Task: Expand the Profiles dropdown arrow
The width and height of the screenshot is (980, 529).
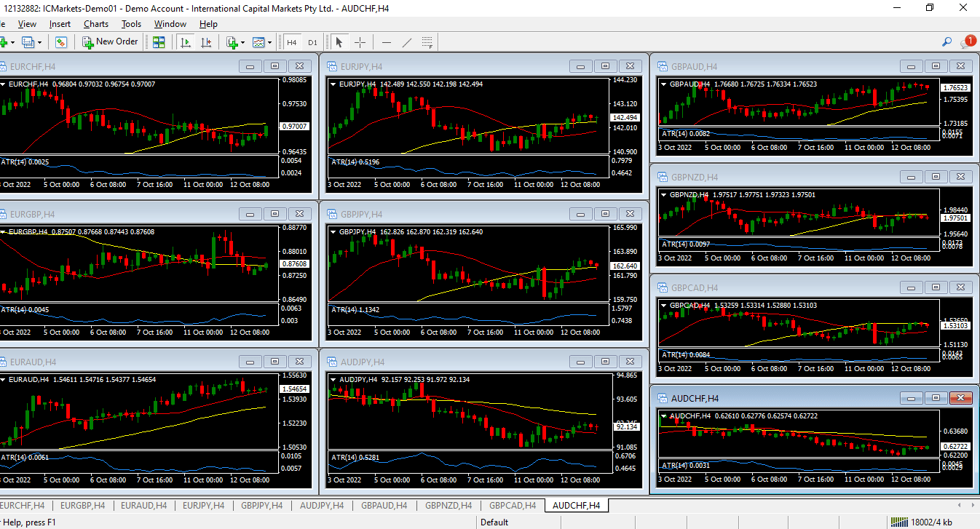Action: pos(39,42)
